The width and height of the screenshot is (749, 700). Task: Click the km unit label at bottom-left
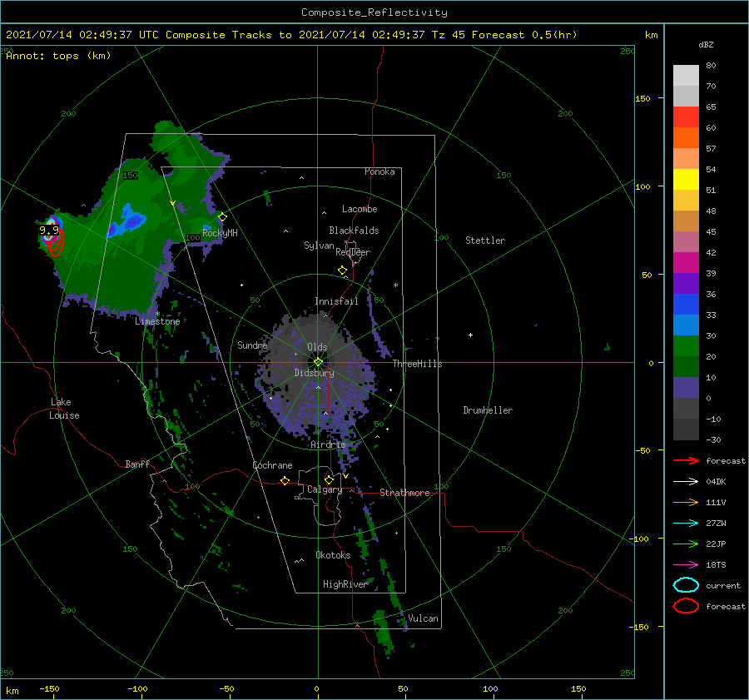point(12,691)
